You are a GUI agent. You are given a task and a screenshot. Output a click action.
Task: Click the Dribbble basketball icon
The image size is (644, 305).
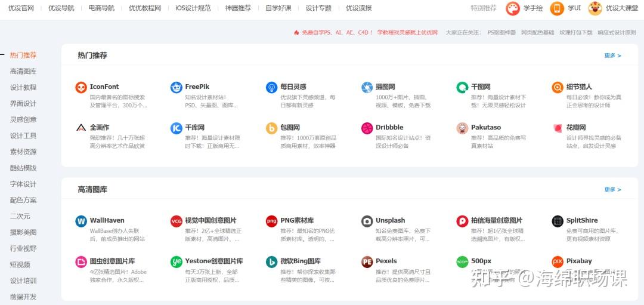367,128
